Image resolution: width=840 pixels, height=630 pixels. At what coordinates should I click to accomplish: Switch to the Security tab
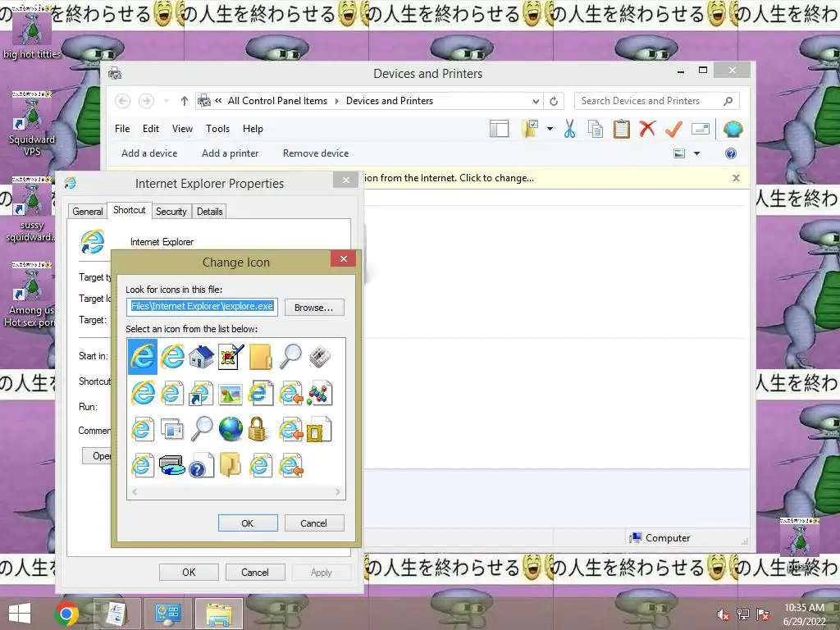tap(171, 212)
